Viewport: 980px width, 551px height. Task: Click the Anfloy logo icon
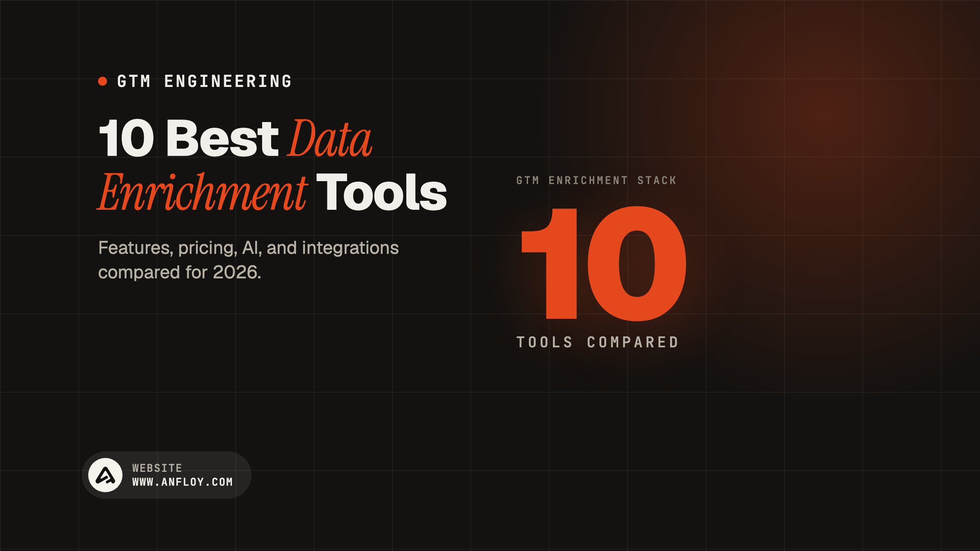(x=105, y=475)
